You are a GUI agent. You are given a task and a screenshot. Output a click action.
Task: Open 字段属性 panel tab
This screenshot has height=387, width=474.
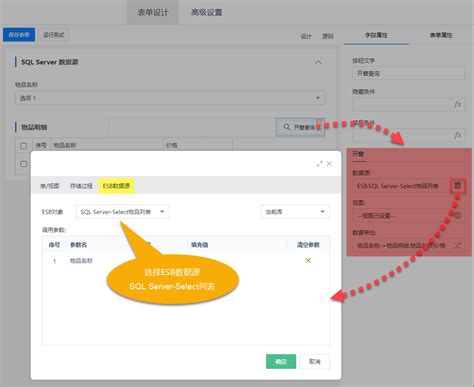376,35
